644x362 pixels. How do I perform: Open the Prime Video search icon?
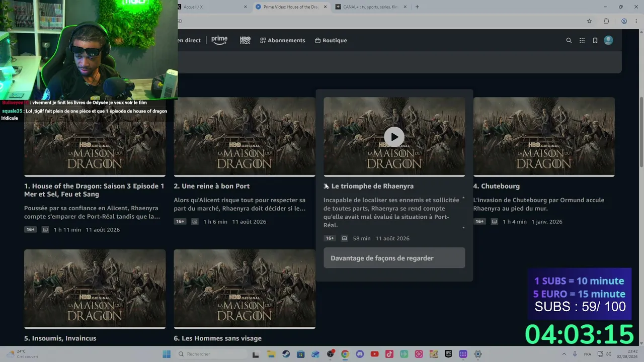(569, 41)
